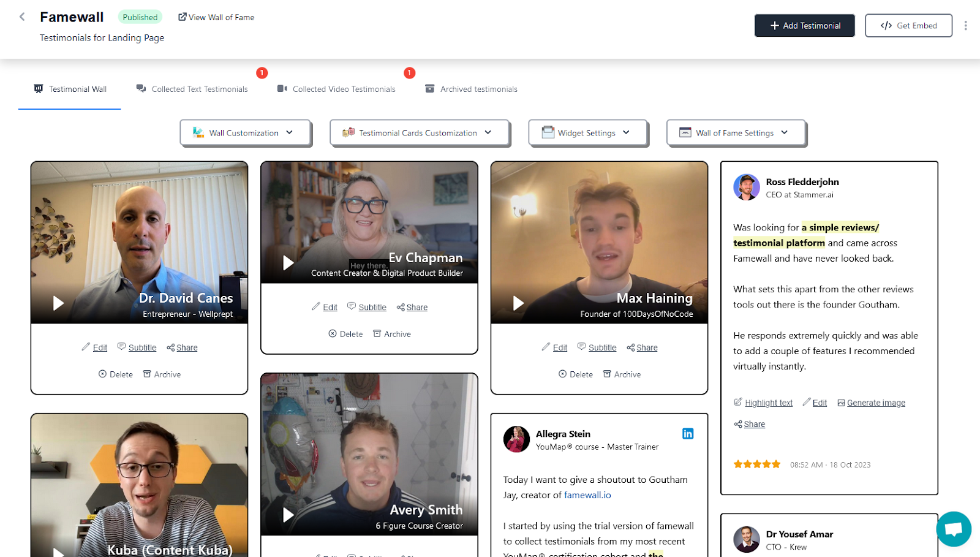
Task: Archive Max Haining's testimonial
Action: pyautogui.click(x=621, y=374)
